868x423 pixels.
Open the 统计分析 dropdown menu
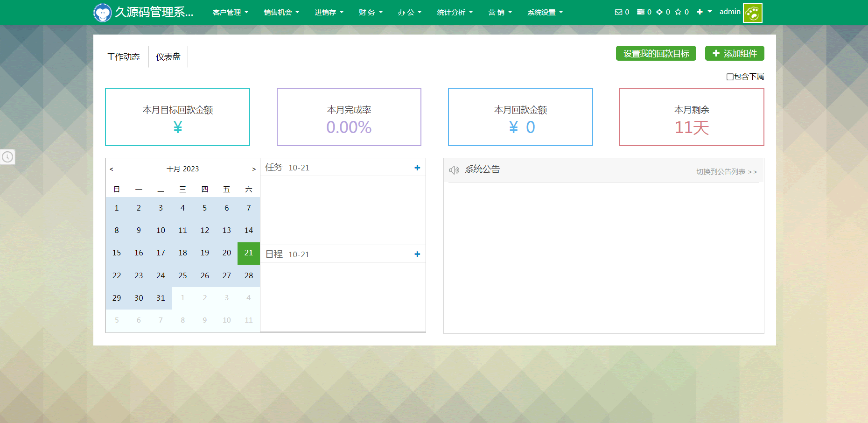455,13
